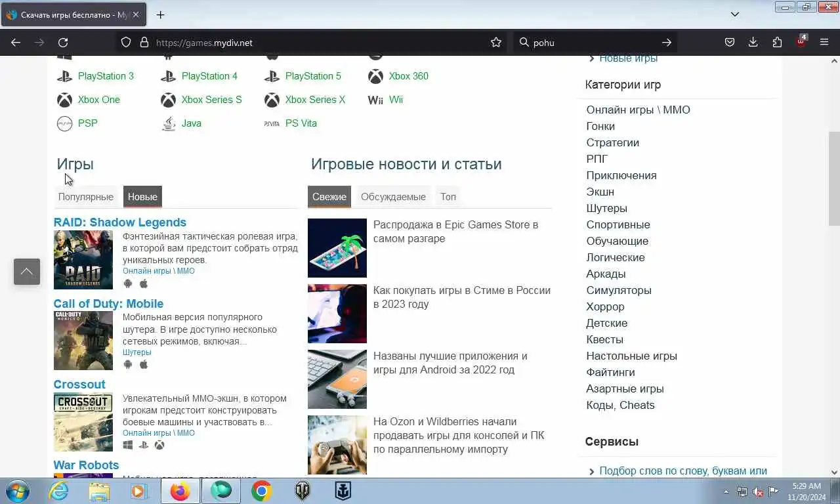Select the Обсуждаемые news tab
The image size is (840, 504).
point(393,197)
